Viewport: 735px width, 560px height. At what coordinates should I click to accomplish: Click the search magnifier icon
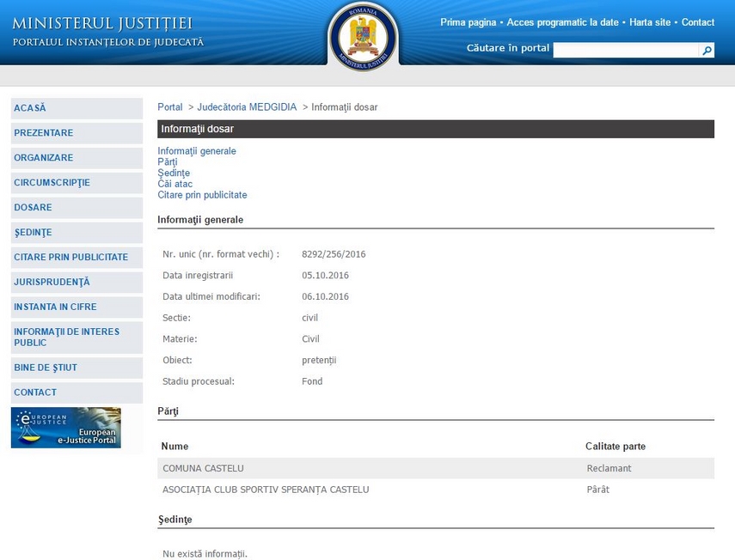[707, 51]
